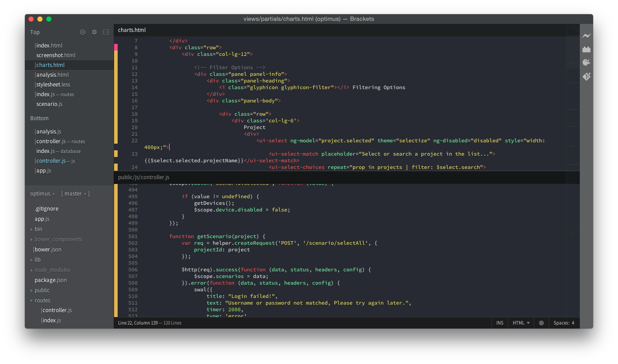Image resolution: width=618 pixels, height=364 pixels.
Task: Click line number 8 in charts.html gutter
Action: click(136, 47)
